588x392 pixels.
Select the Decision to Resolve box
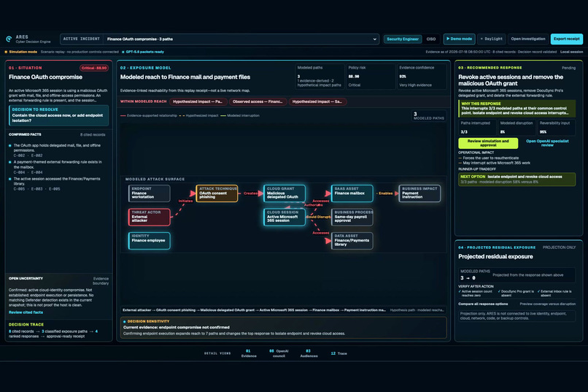coord(59,115)
